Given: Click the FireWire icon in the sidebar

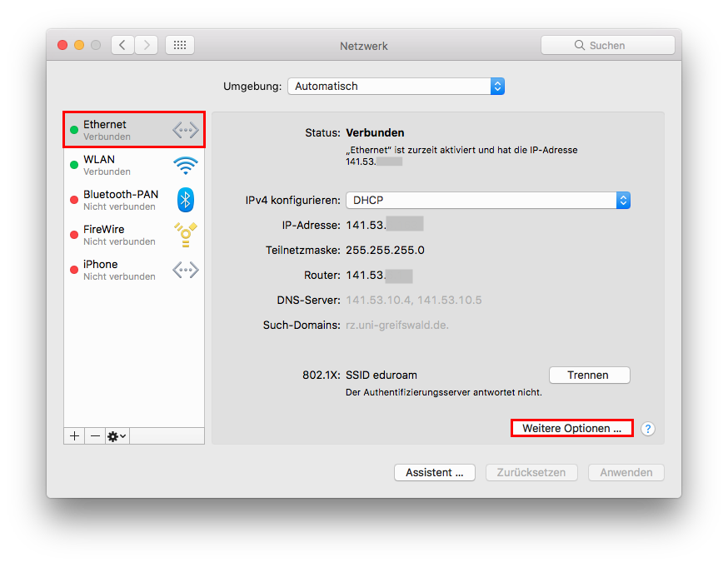Looking at the screenshot, I should pos(185,235).
